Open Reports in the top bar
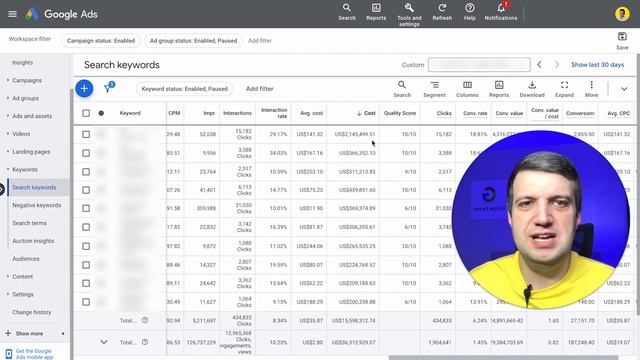 [x=376, y=12]
